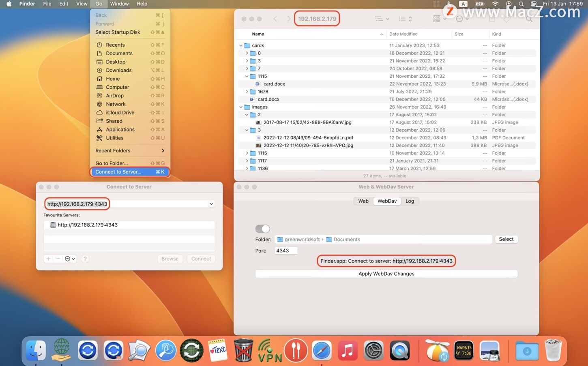Screen dimensions: 588x366
Task: Launch the propeller ball Dock app
Action: pos(437,350)
